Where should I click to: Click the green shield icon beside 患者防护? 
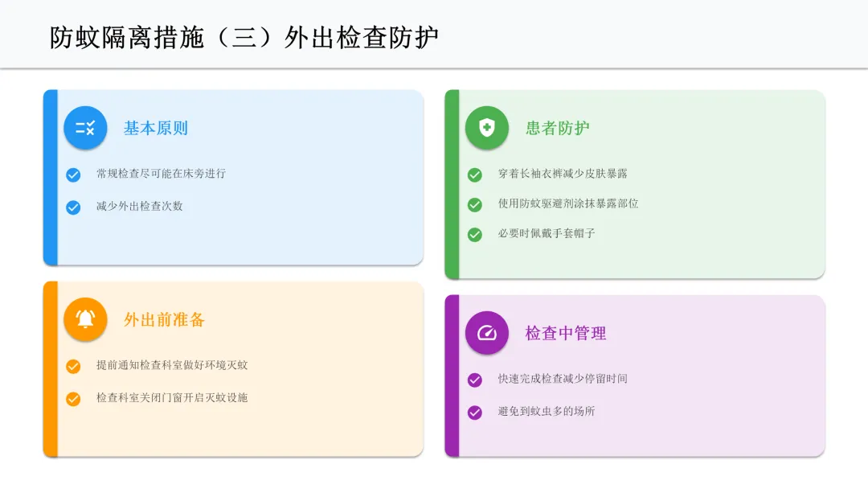487,128
